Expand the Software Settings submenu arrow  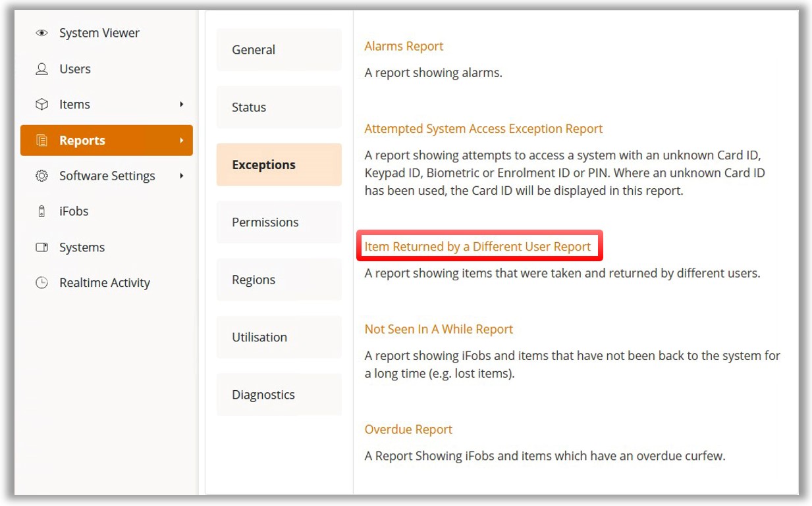click(181, 176)
